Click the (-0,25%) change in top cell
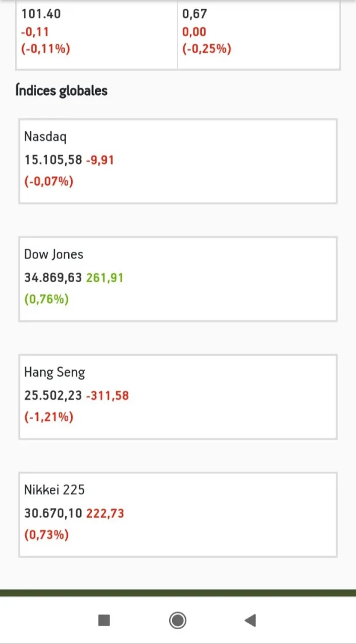 point(207,49)
